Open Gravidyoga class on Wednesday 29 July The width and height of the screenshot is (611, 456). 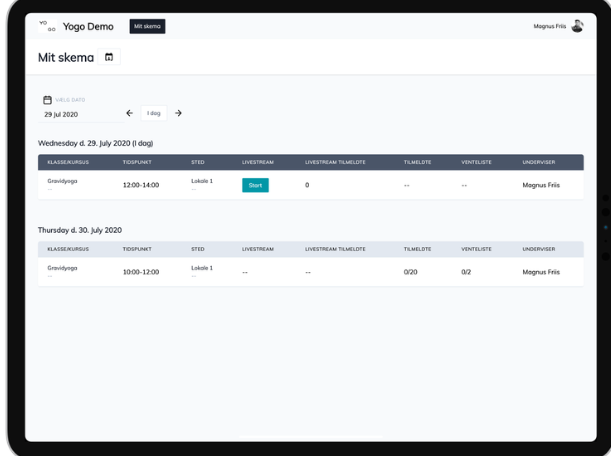[x=62, y=181]
